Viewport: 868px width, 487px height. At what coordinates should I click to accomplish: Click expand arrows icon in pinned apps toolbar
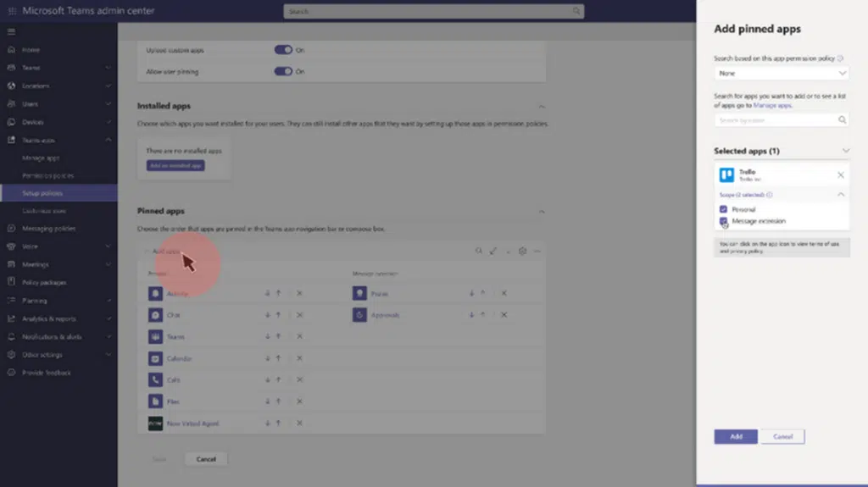pos(492,252)
